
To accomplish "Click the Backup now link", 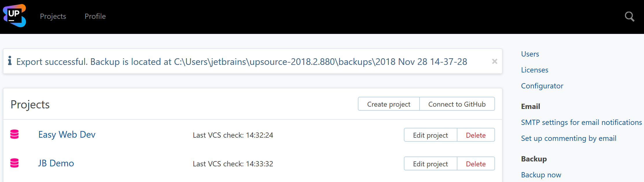I will [x=541, y=175].
